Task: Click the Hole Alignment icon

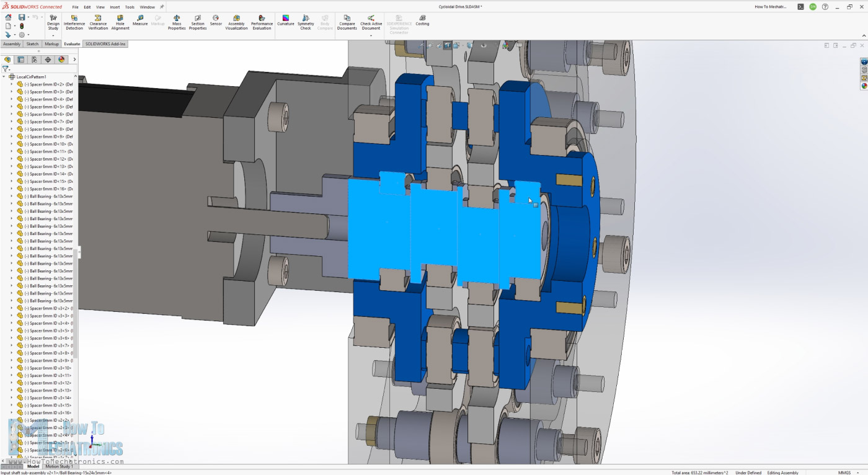Action: (x=120, y=21)
